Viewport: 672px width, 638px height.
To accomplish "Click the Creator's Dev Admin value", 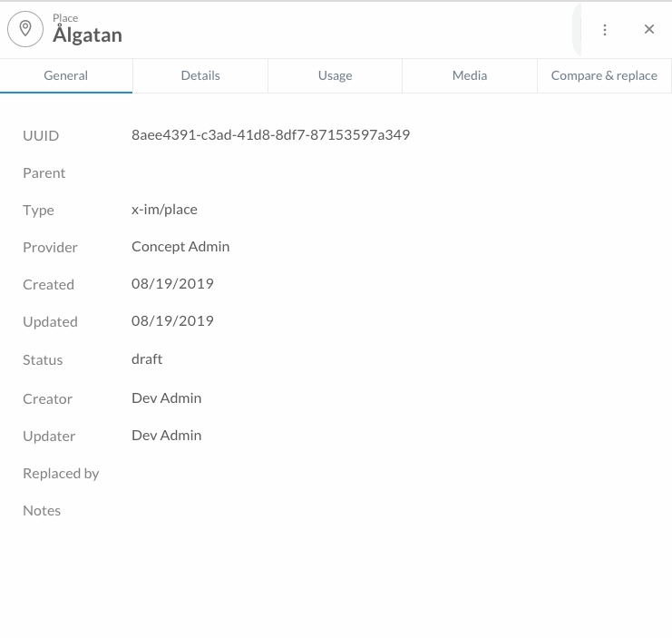I will [166, 398].
